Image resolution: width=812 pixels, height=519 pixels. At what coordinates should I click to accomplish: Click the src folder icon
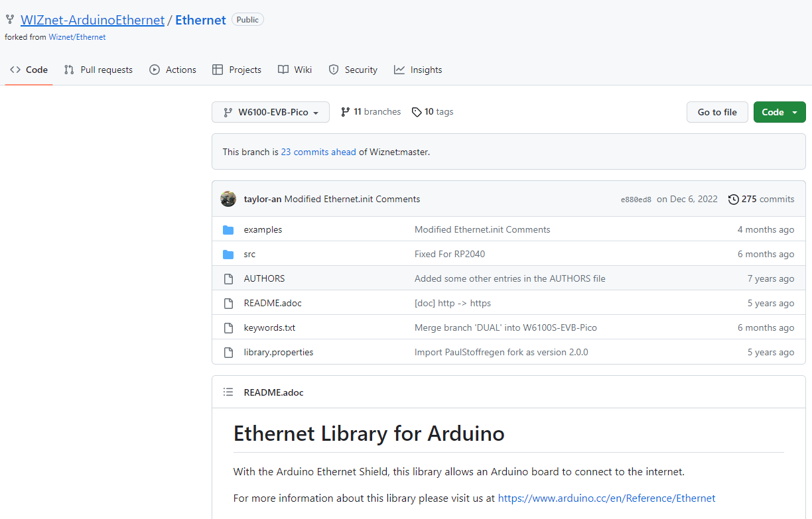click(x=228, y=255)
